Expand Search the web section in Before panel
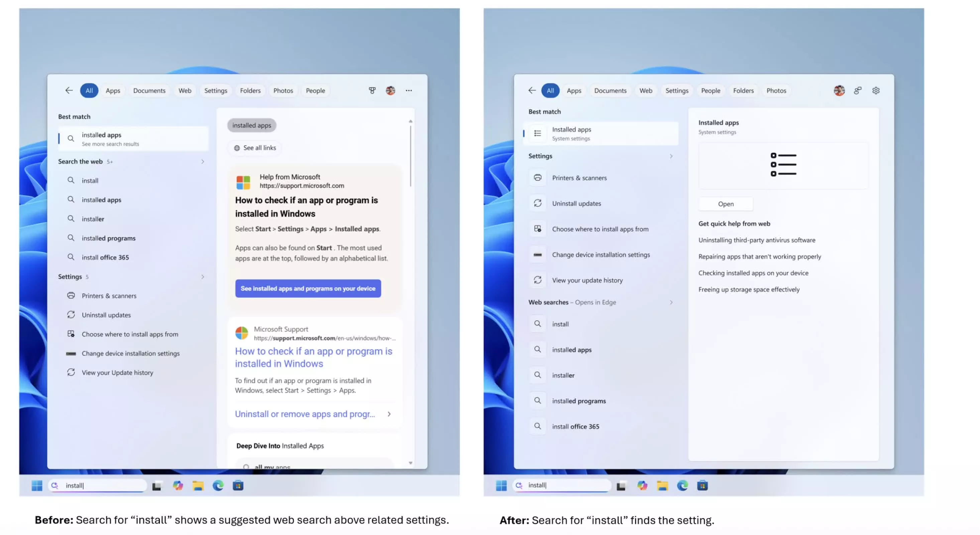 point(203,162)
